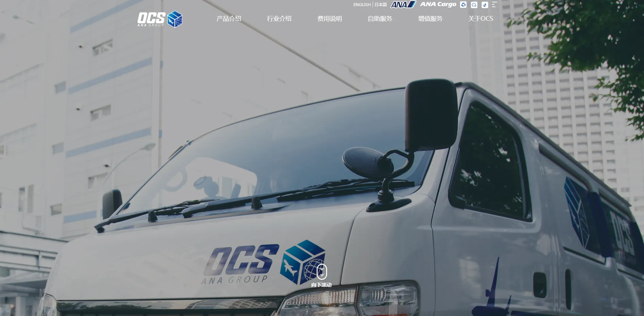
Task: Open the WeChat chat bubble icon
Action: 474,5
